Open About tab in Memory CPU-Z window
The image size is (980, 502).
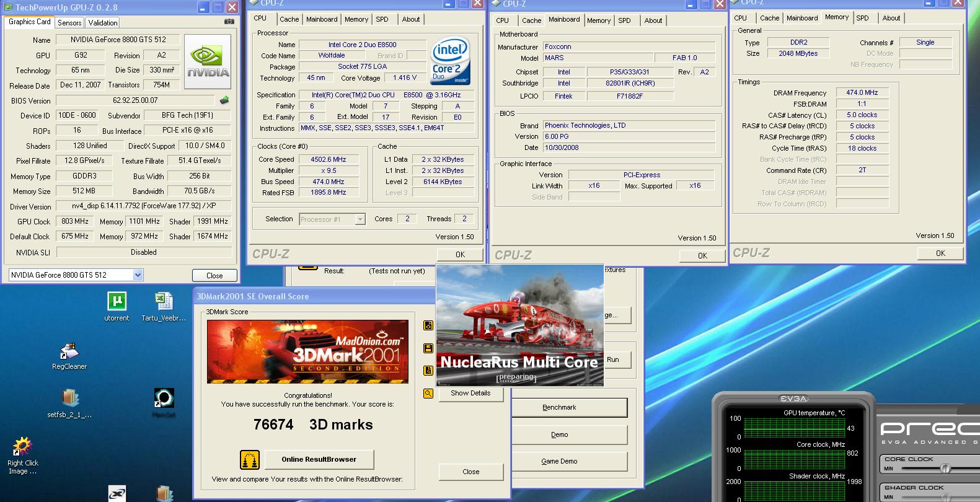891,18
